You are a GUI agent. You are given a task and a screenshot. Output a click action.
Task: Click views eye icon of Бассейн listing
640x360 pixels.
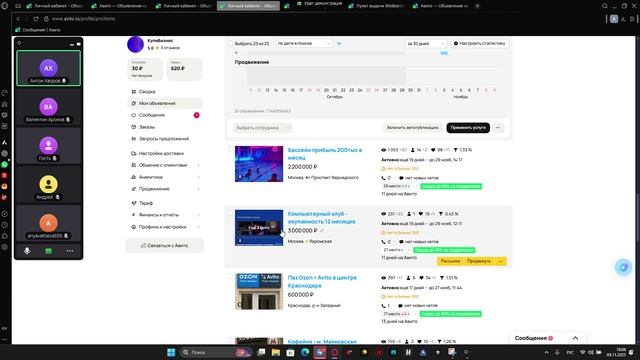[x=383, y=150]
